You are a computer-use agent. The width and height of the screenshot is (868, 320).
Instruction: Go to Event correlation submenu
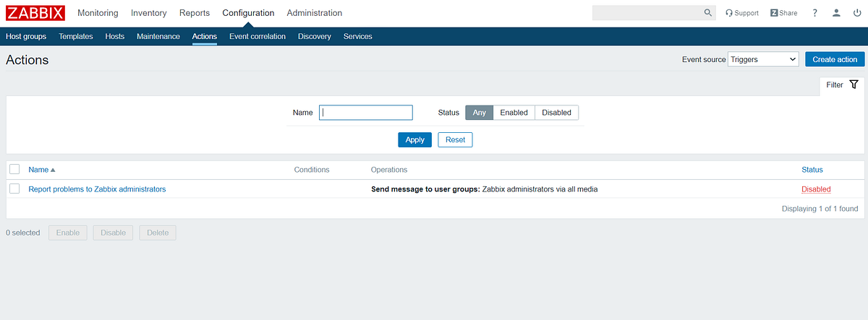click(x=258, y=36)
